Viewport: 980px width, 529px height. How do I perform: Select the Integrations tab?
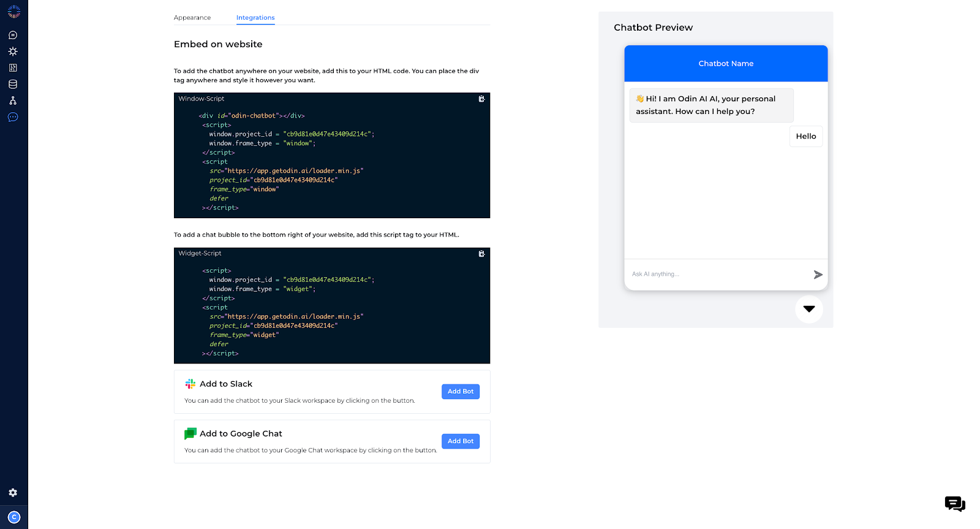pyautogui.click(x=255, y=18)
